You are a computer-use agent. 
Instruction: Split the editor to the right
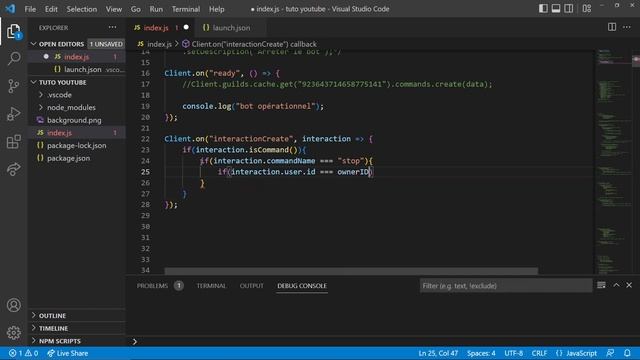tap(611, 27)
